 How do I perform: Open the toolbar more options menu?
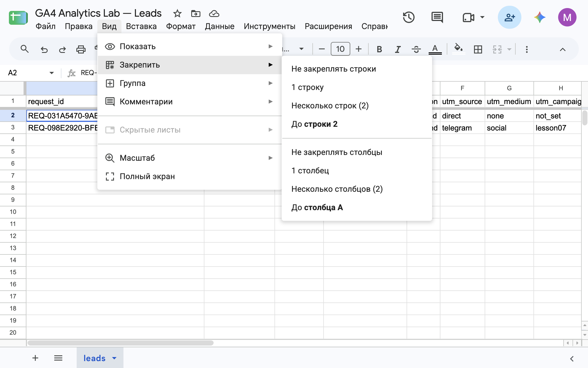(527, 49)
